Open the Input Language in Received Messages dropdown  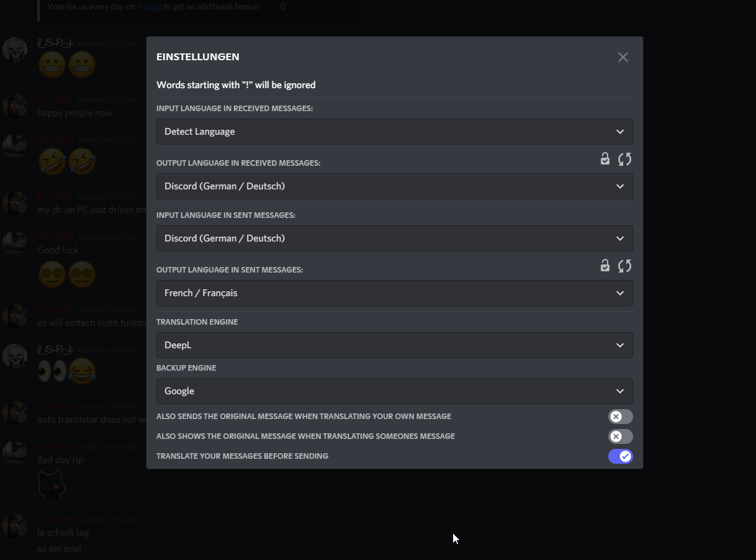[395, 132]
